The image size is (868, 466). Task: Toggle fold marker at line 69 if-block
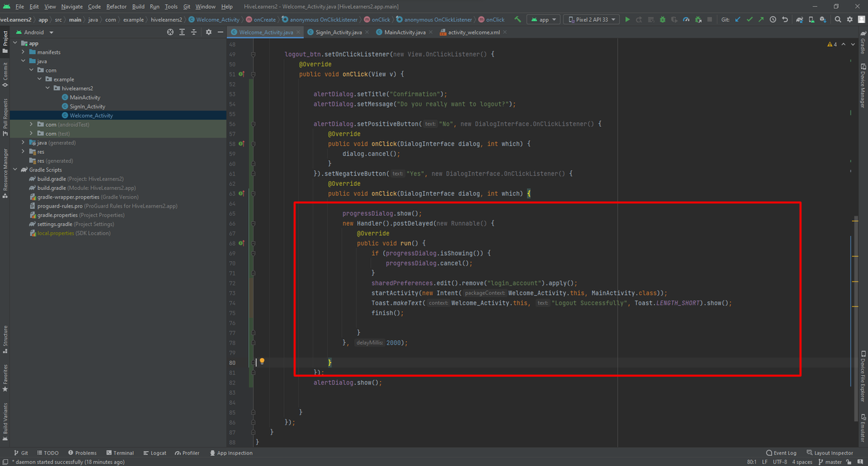point(253,253)
